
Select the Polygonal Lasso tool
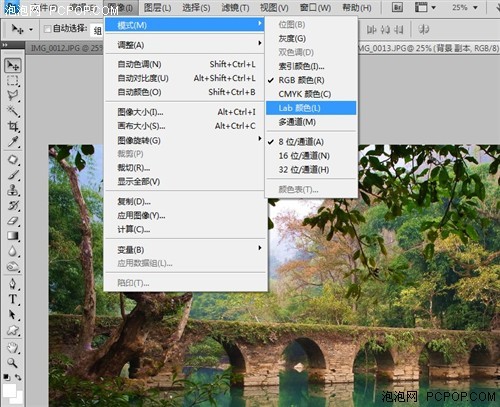pyautogui.click(x=13, y=96)
